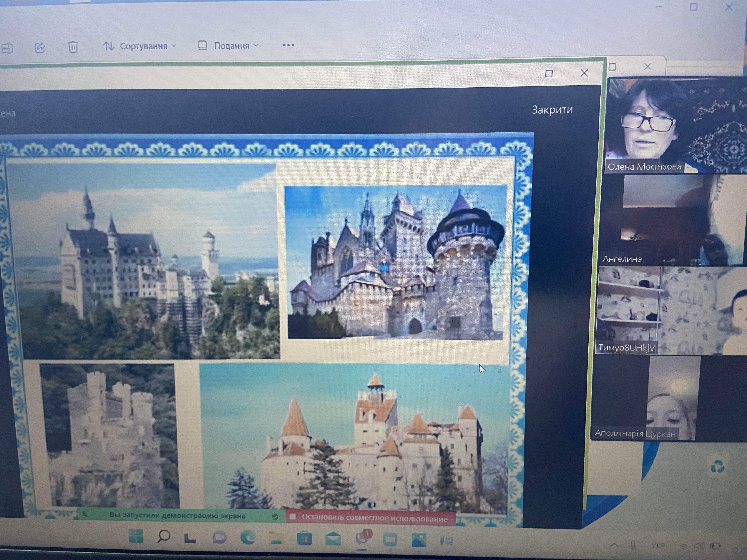Open taskbar Search
The height and width of the screenshot is (560, 747).
tap(164, 536)
